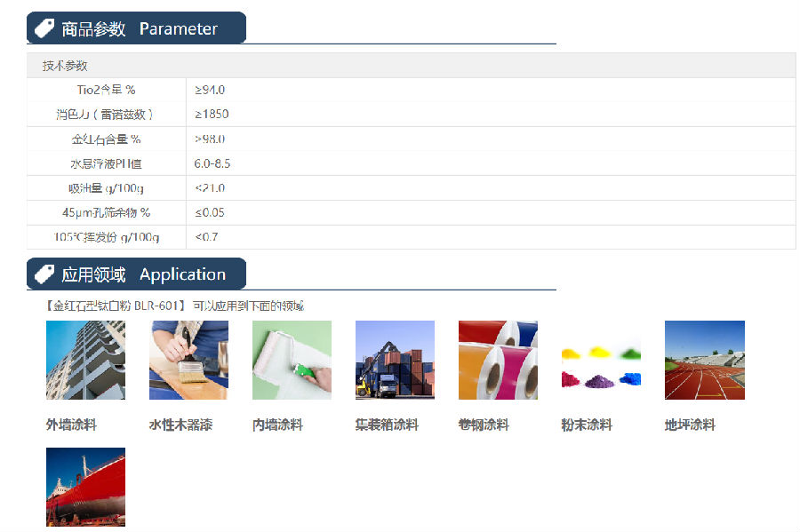Click the 集装箱涂料 caption
The width and height of the screenshot is (800, 532).
click(387, 425)
